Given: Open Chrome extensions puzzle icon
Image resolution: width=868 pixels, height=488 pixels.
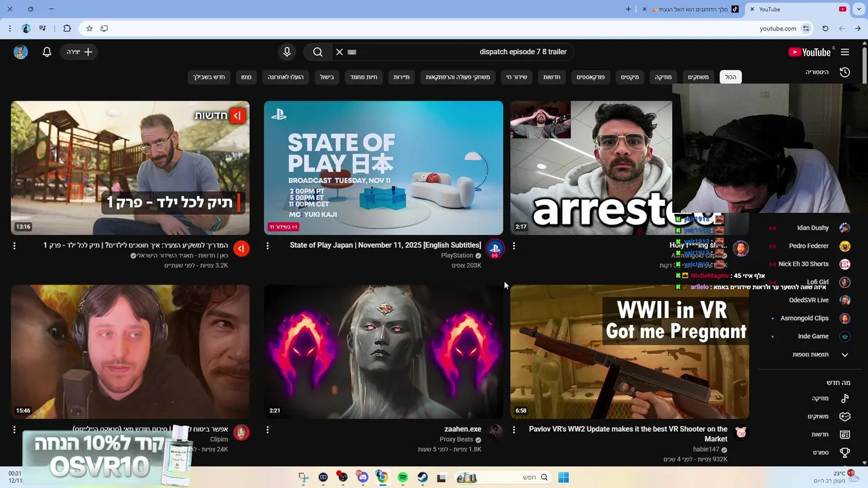Looking at the screenshot, I should pyautogui.click(x=66, y=28).
